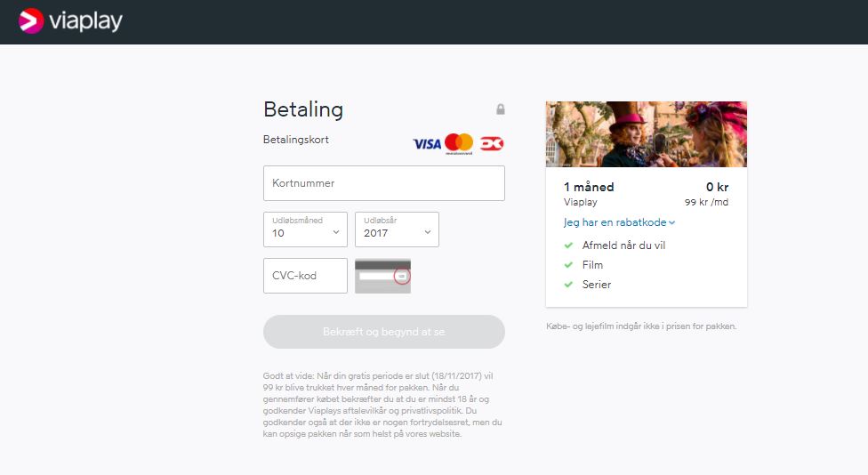
Task: Click the viaplay wordmark text in header
Action: [85, 21]
